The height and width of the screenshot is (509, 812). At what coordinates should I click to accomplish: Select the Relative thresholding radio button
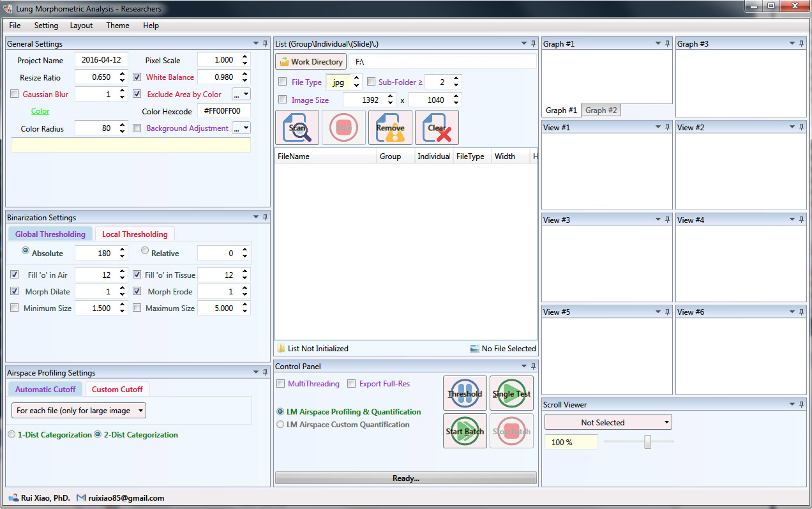pyautogui.click(x=145, y=251)
